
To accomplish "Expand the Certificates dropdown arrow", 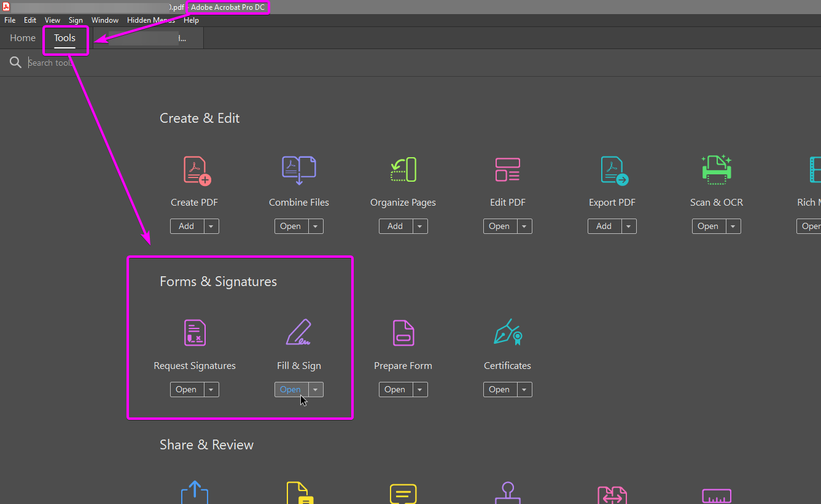I will click(524, 389).
